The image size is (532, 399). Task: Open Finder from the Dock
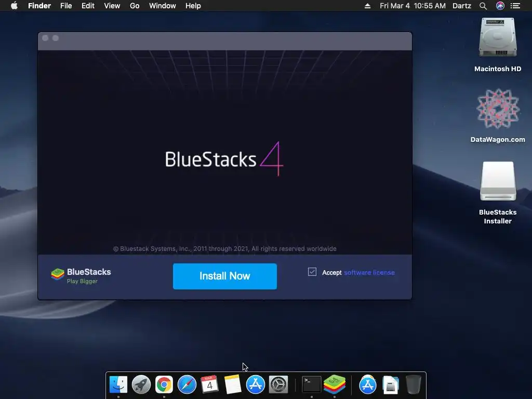click(x=118, y=385)
